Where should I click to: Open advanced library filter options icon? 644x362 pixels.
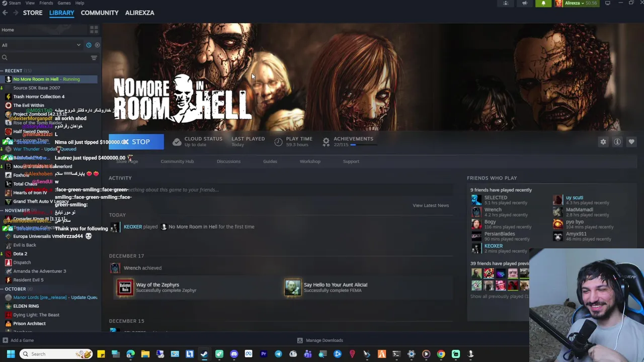(x=94, y=58)
